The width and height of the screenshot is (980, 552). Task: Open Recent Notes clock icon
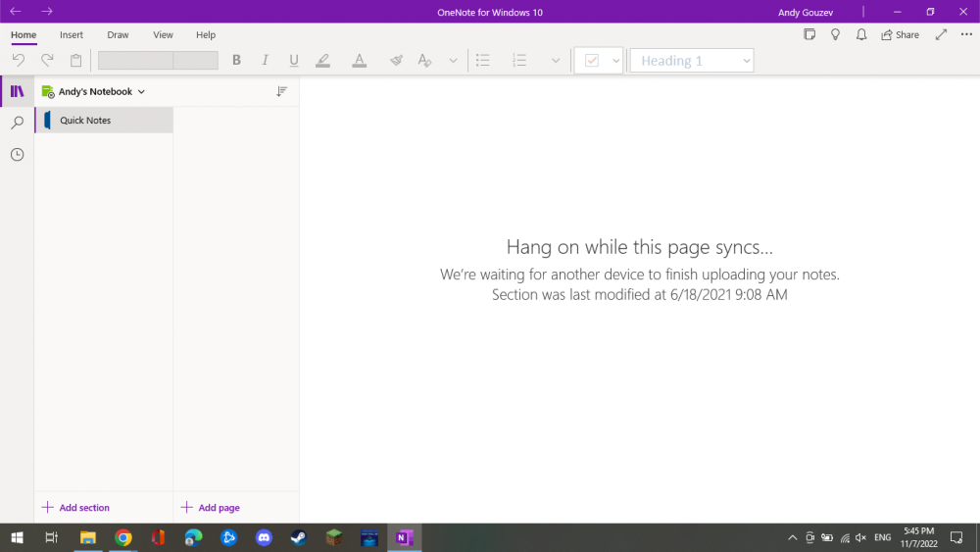[x=17, y=155]
